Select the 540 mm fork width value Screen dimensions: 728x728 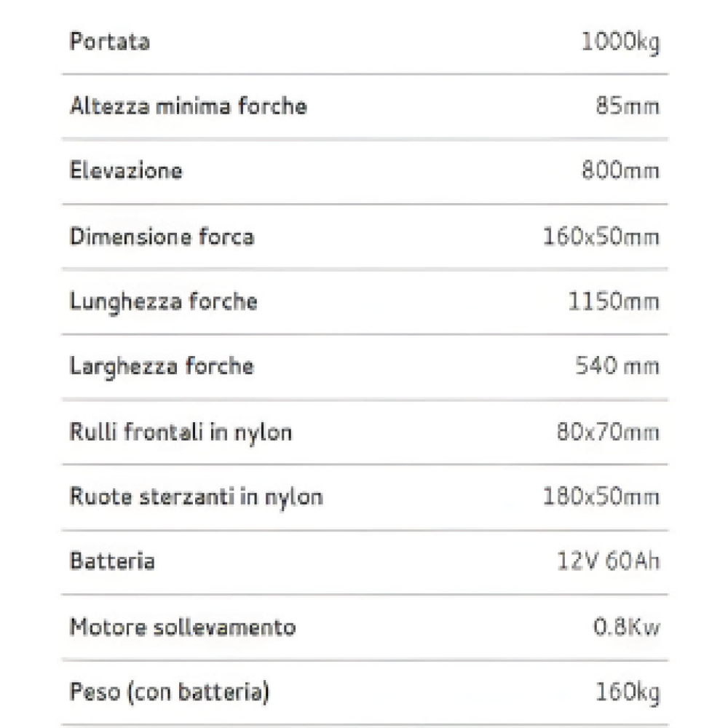coord(617,366)
